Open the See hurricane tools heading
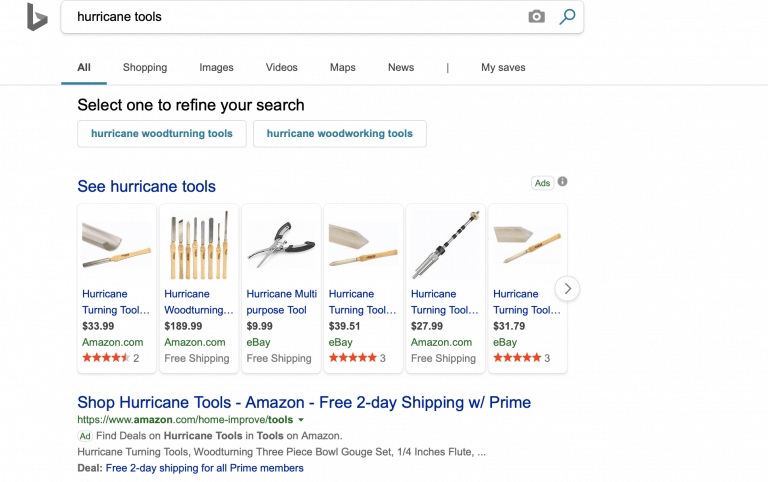Screen dimensions: 768x482 point(146,187)
